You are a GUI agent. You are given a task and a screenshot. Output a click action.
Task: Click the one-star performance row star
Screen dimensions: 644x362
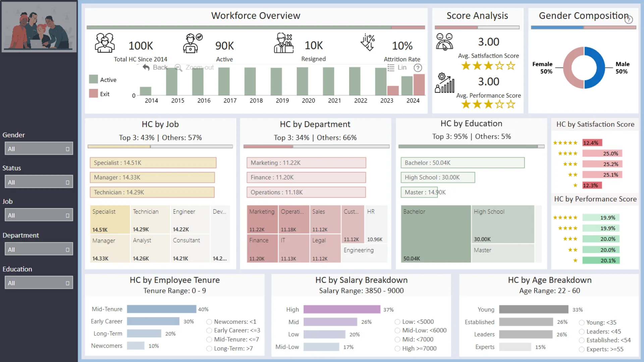coord(575,260)
